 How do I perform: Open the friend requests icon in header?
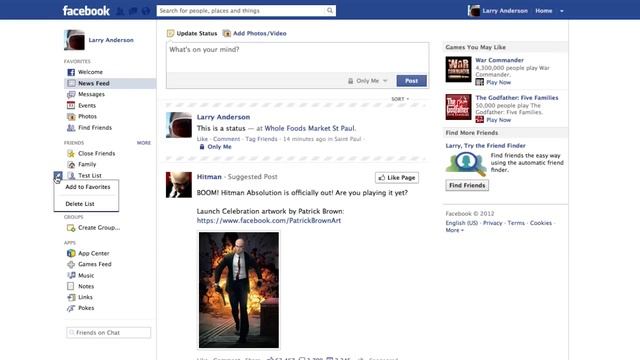120,11
